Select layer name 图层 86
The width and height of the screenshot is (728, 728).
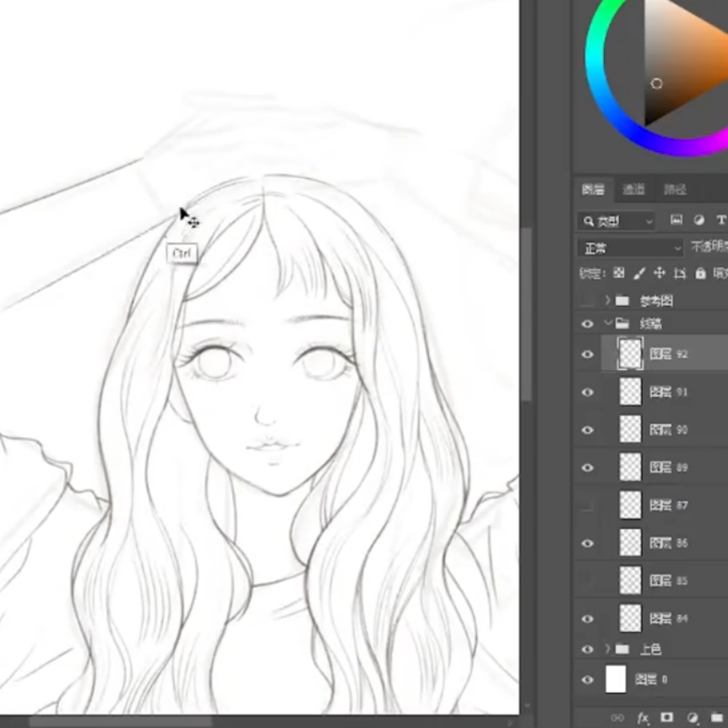[669, 543]
